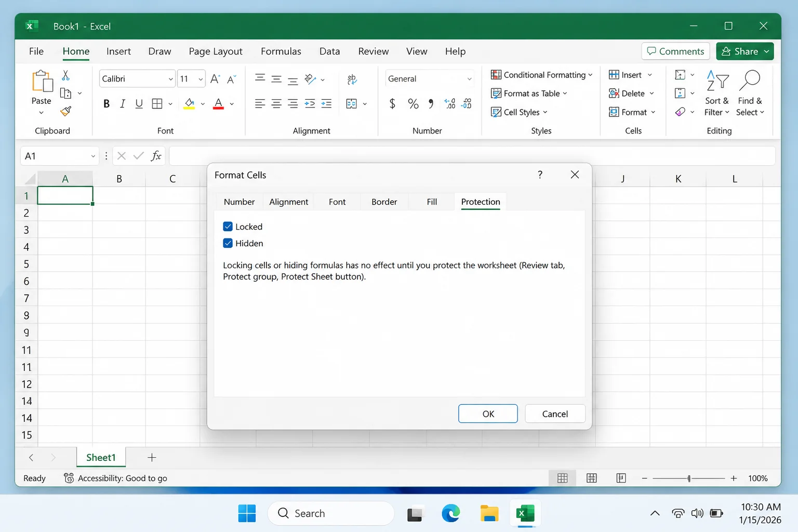Switch to Number tab in Format Cells
The height and width of the screenshot is (532, 798).
coord(239,202)
